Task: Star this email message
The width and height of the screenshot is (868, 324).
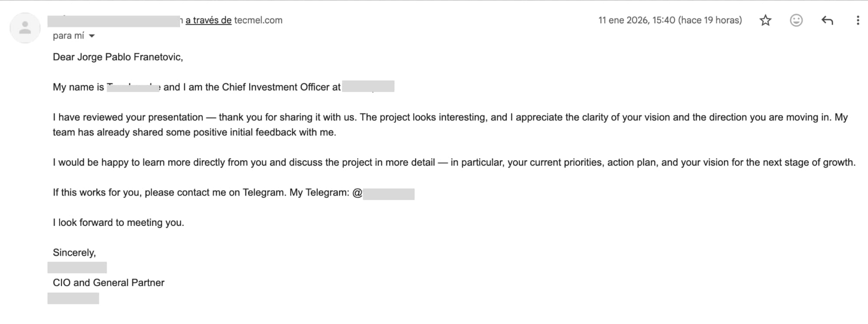Action: pos(766,20)
